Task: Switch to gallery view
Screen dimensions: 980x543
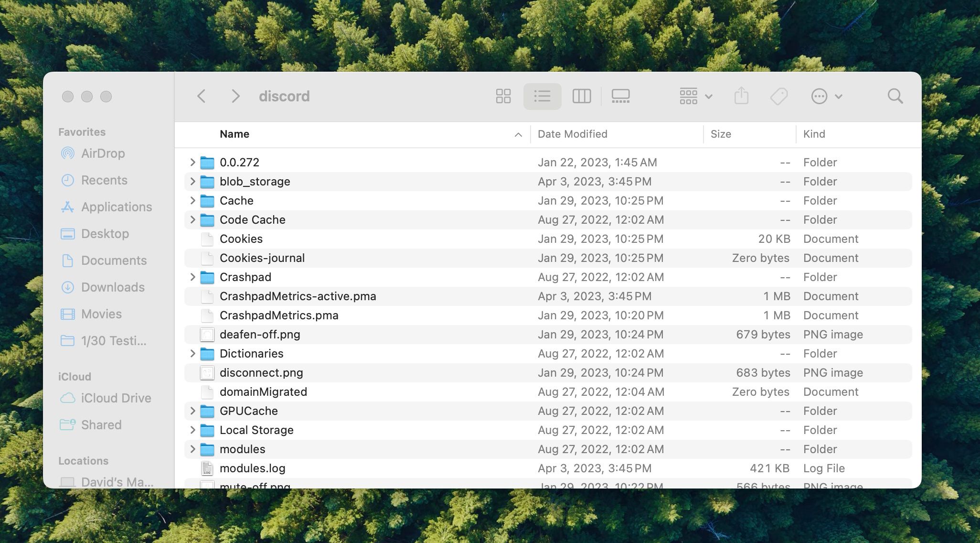Action: 620,95
